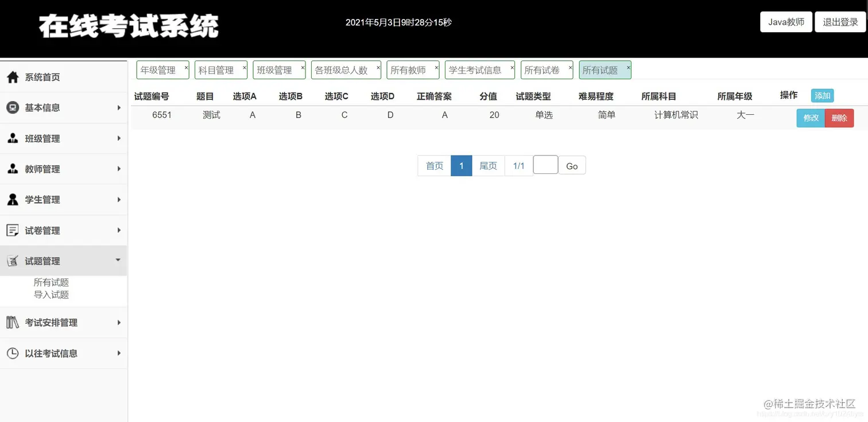Collapse the 试题管理 menu chevron
This screenshot has height=422, width=868.
(119, 260)
